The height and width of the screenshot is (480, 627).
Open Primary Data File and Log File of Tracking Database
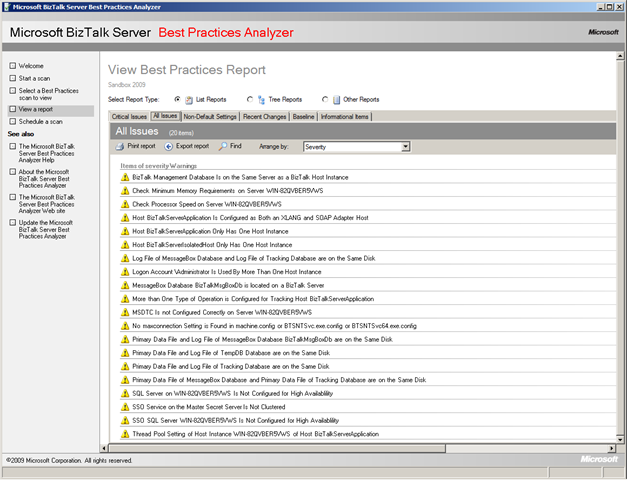[x=231, y=366]
